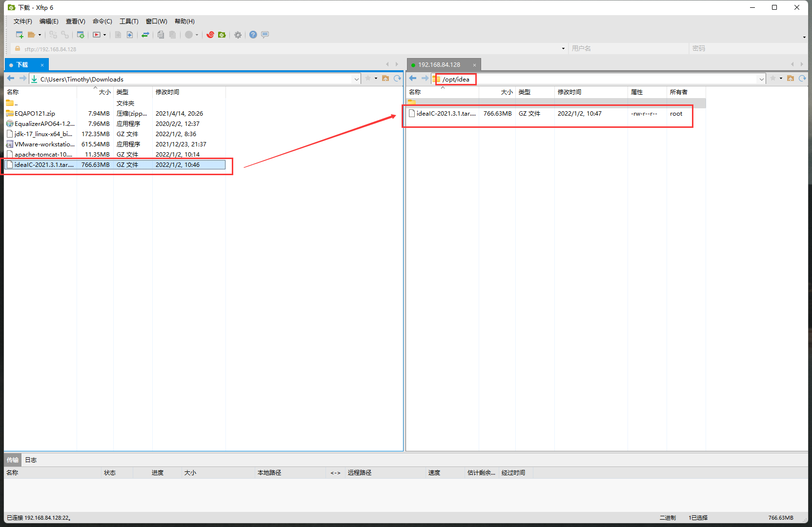Viewport: 812px width, 527px height.
Task: Click the remote pane home folder icon
Action: (x=791, y=79)
